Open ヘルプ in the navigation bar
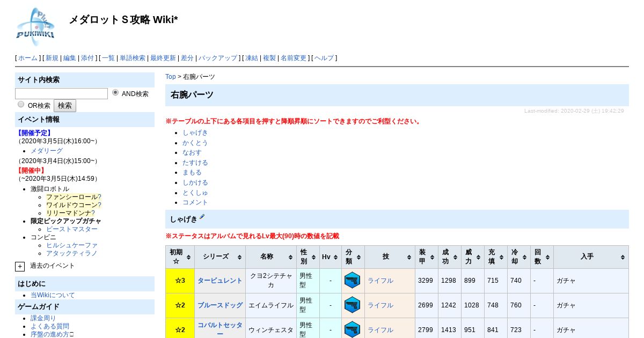This screenshot has height=338, width=644. (324, 58)
